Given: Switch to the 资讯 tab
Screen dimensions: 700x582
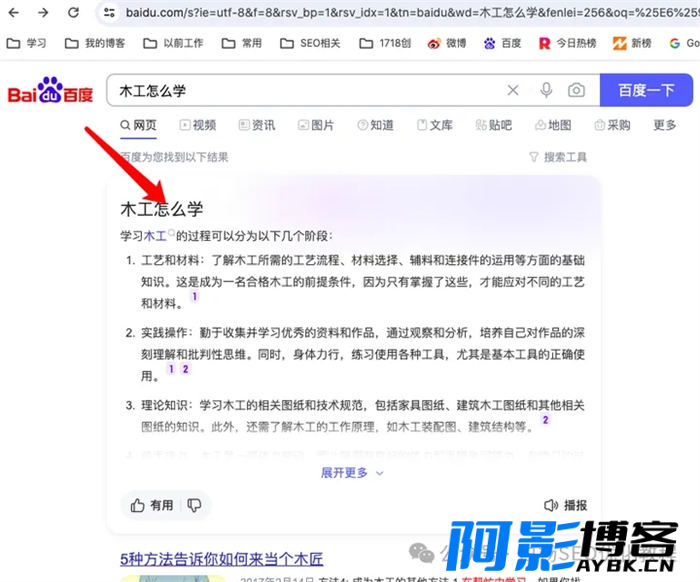Looking at the screenshot, I should click(x=257, y=125).
